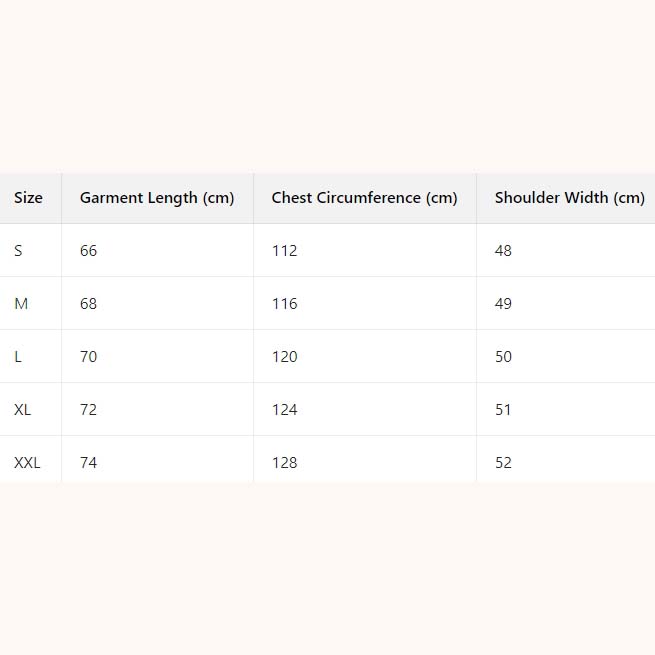
Task: Click shoulder width value 50
Action: pos(503,357)
